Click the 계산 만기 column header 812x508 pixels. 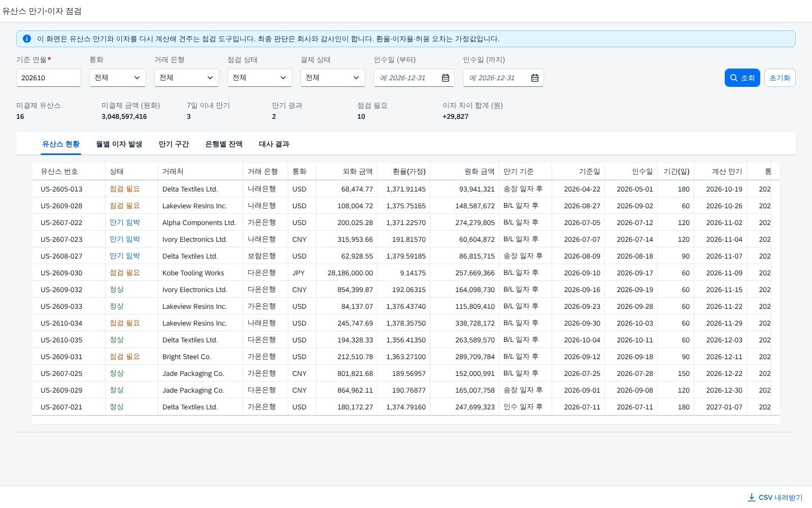[721, 172]
